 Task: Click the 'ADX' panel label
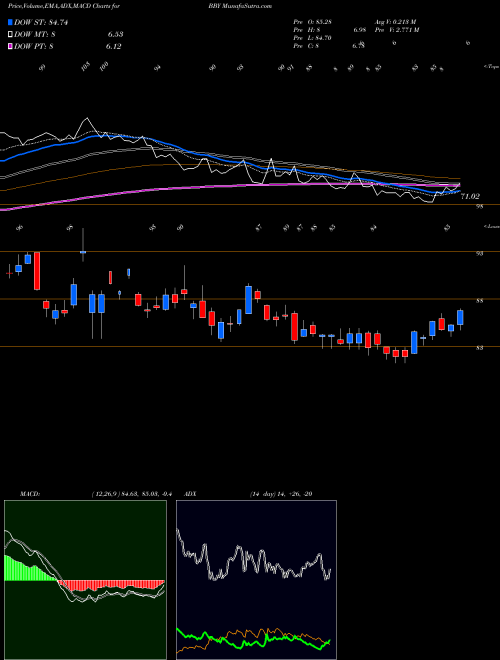click(x=190, y=494)
